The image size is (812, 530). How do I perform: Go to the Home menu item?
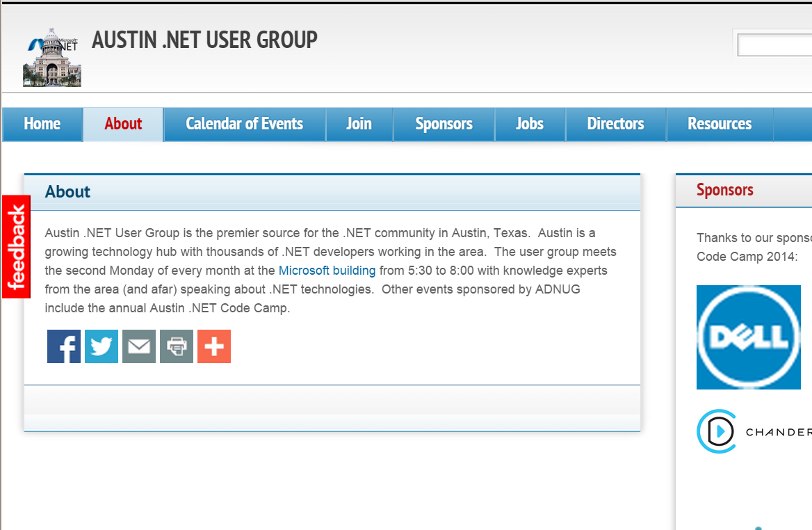pyautogui.click(x=42, y=124)
